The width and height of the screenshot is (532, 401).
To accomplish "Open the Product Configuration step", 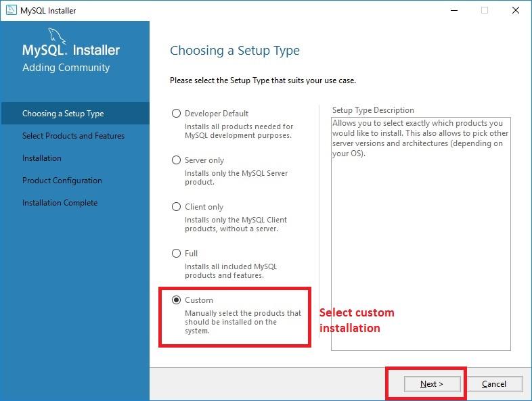I will point(62,181).
